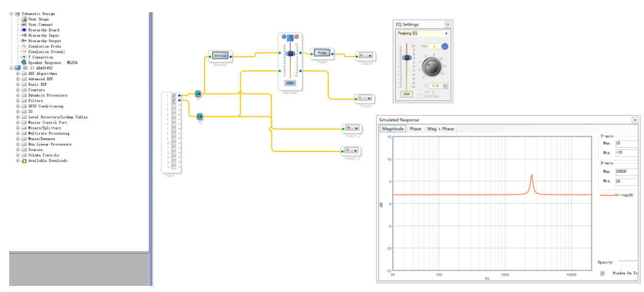Uncheck input channel 0 checkbox
Image resolution: width=644 pixels, height=292 pixels.
point(174,96)
